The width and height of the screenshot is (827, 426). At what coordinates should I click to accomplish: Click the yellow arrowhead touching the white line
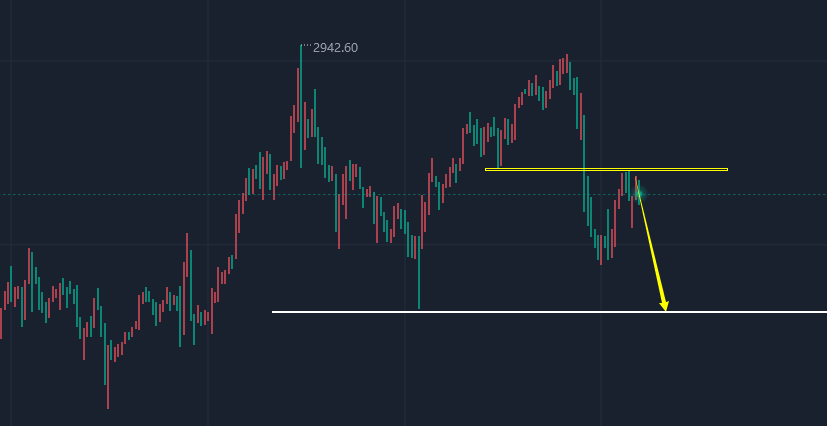coord(664,305)
